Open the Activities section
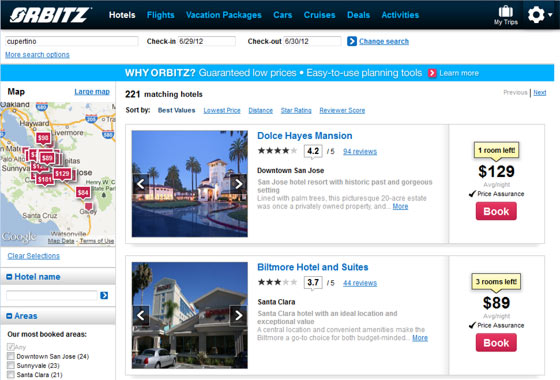560x380 pixels. 400,15
